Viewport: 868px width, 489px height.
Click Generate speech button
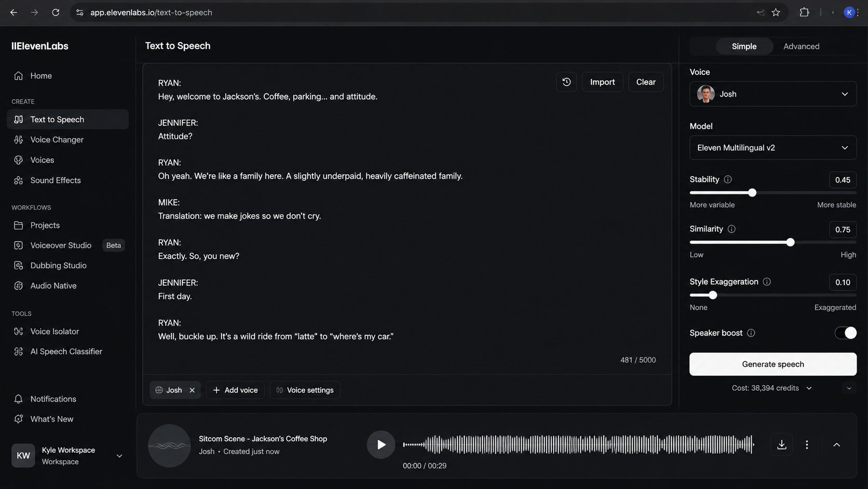(773, 364)
